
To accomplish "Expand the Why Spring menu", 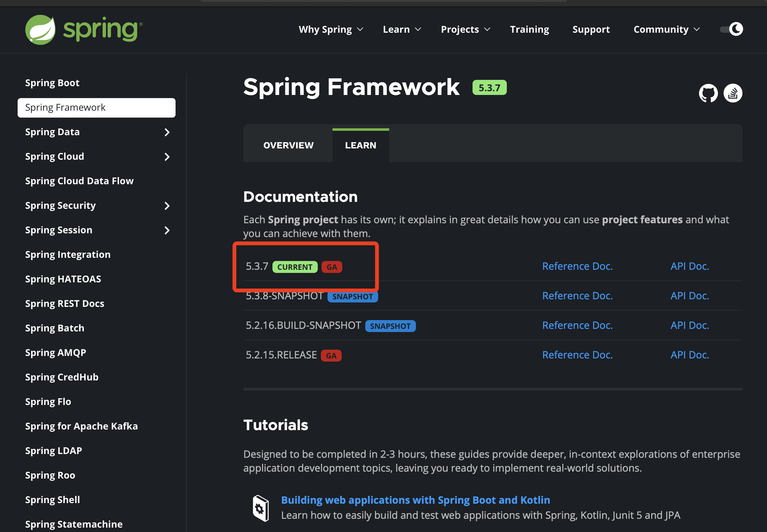I will pos(330,29).
